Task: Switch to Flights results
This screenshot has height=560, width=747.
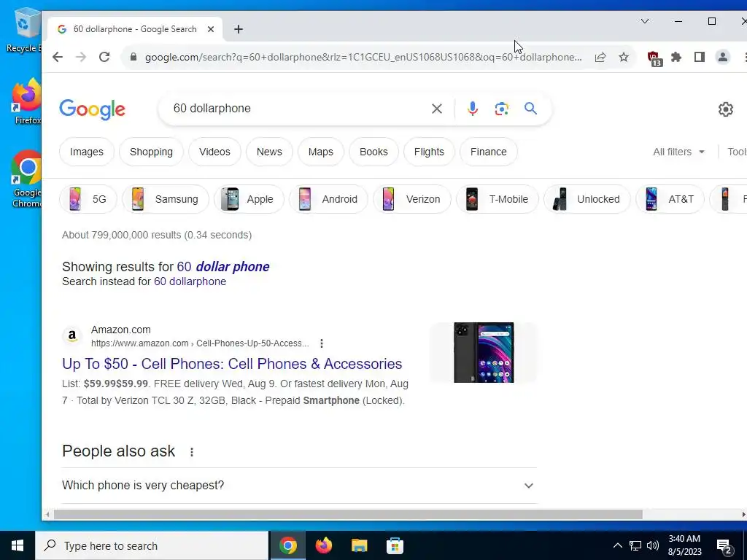Action: [x=429, y=152]
